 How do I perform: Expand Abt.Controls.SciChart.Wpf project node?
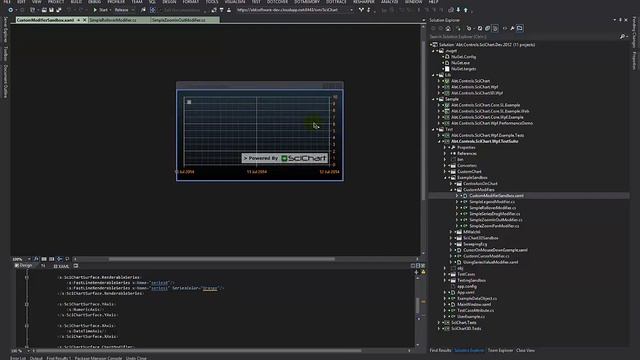(x=439, y=87)
